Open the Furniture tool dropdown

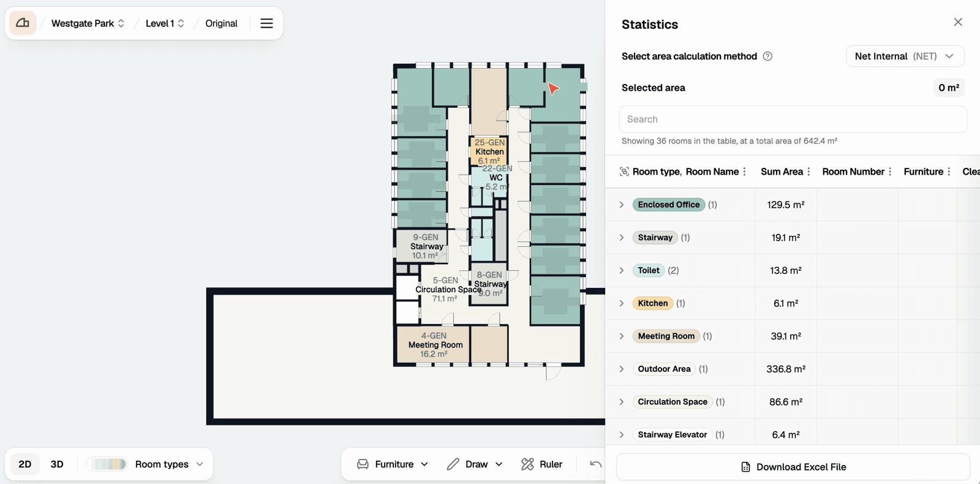393,464
